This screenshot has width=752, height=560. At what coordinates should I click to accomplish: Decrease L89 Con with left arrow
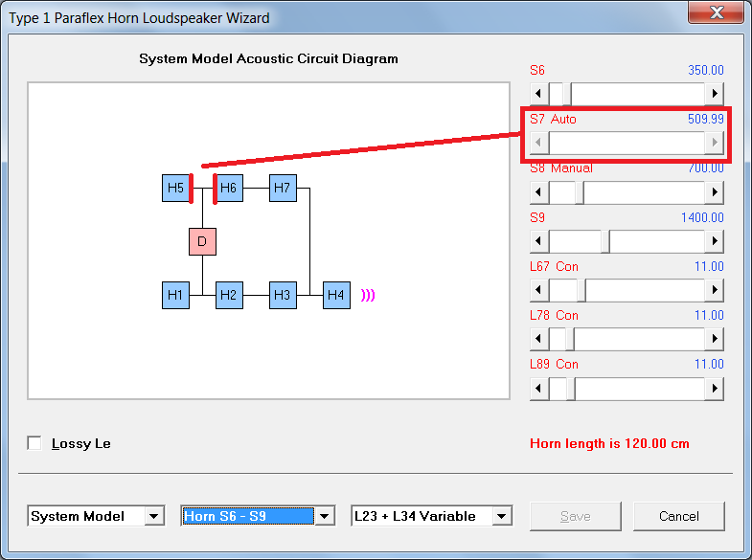539,388
